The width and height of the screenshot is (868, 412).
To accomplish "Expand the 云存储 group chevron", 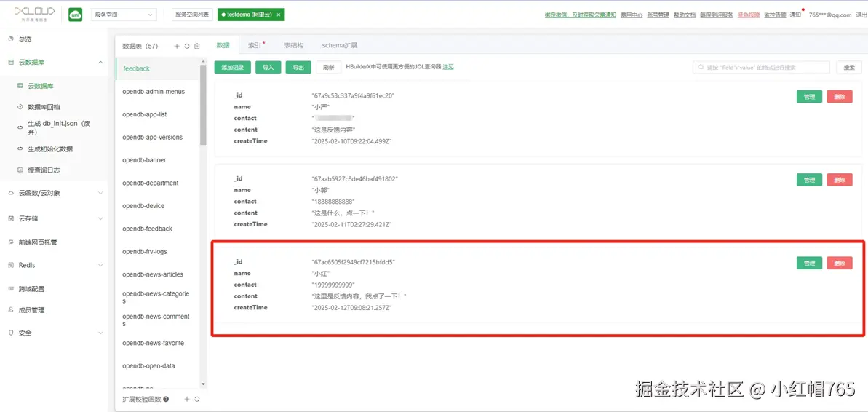I will click(x=100, y=218).
